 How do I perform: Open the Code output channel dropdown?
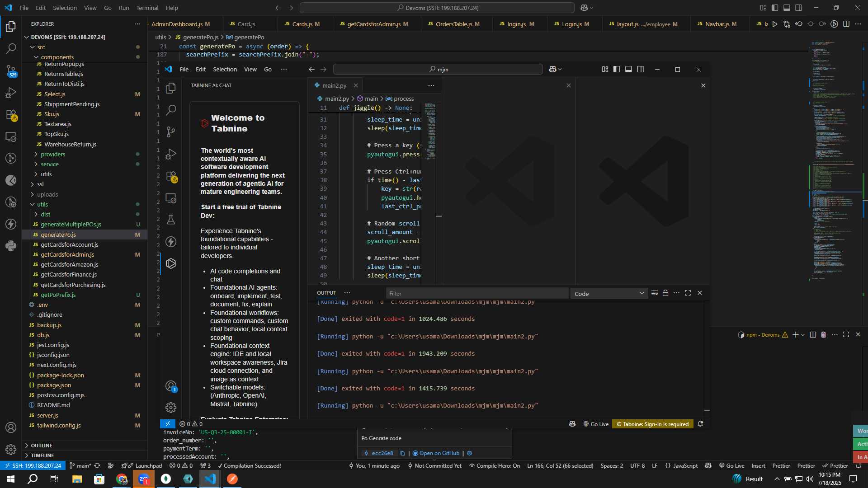click(x=609, y=294)
